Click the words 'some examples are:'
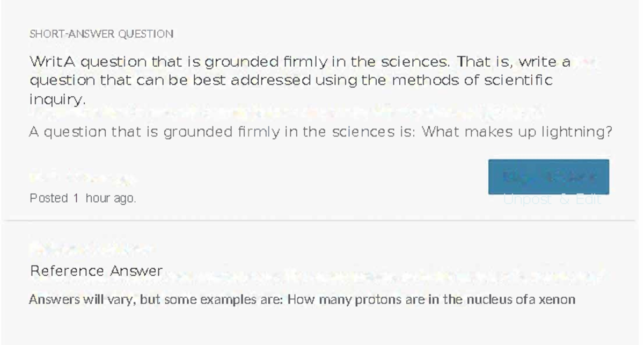This screenshot has width=644, height=345. pyautogui.click(x=223, y=299)
